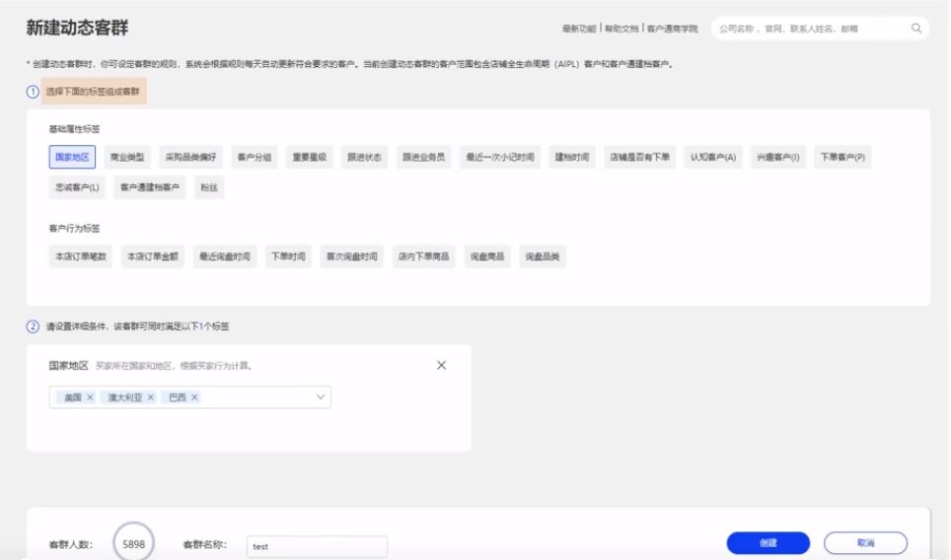
Task: Click the 客户行为标签 section label
Action: point(74,229)
